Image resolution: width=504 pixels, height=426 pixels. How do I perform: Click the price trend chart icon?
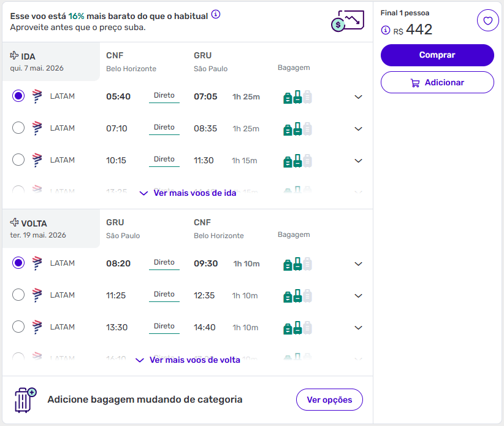(347, 21)
